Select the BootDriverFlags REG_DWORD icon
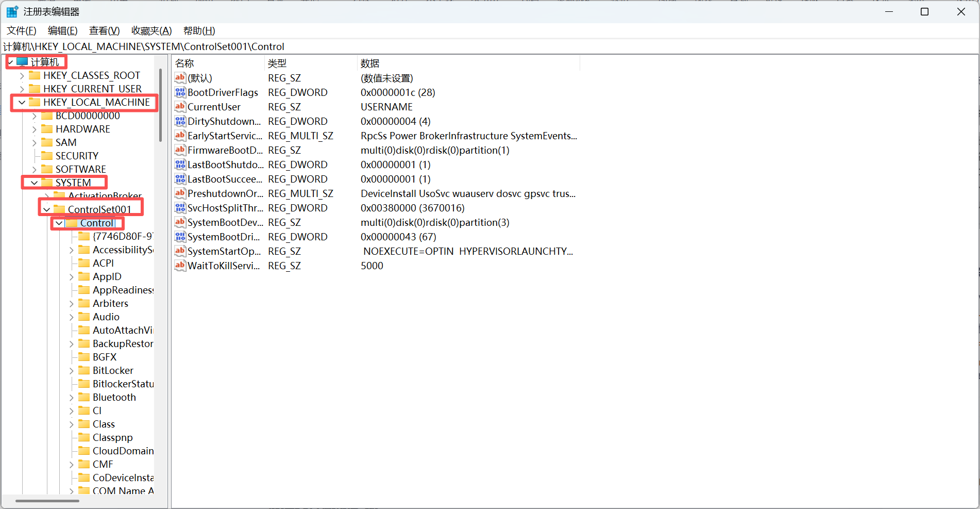This screenshot has height=509, width=980. [x=180, y=92]
